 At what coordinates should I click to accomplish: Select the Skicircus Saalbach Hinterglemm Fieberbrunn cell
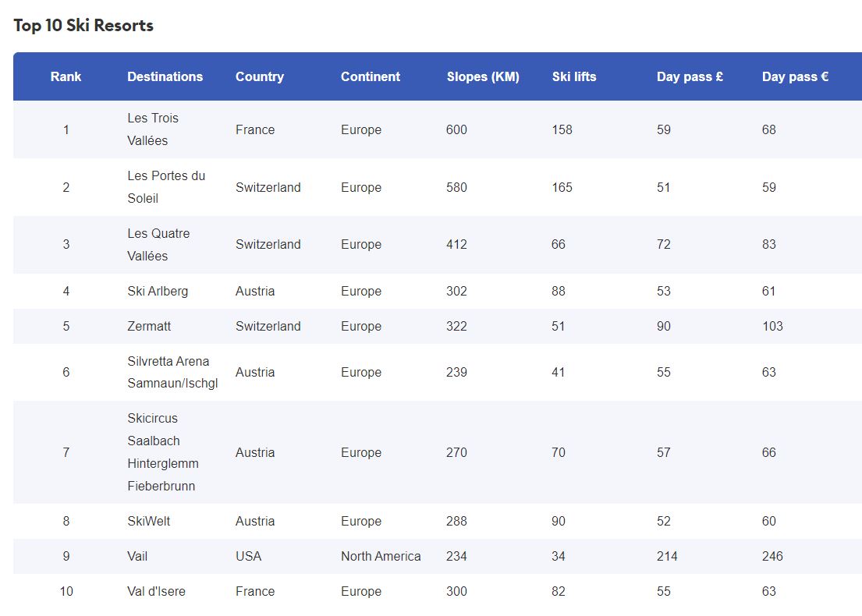(163, 452)
